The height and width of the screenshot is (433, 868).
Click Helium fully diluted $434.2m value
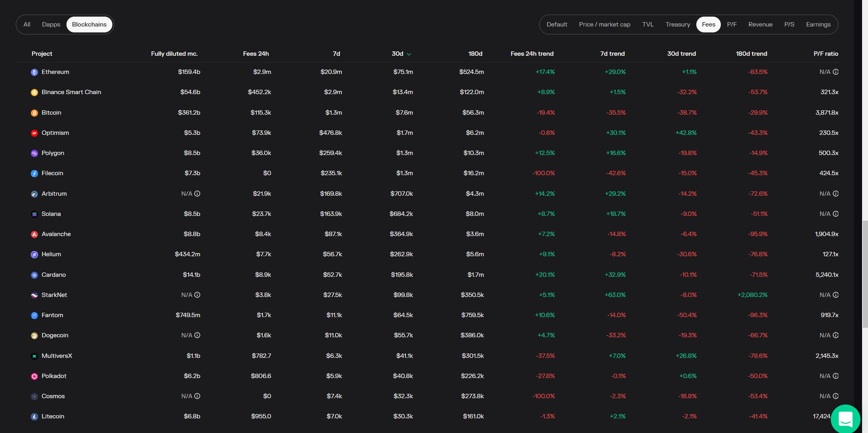tap(188, 254)
